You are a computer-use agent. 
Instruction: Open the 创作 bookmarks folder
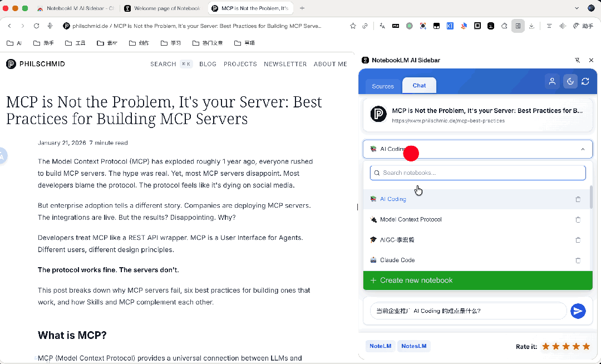[139, 43]
